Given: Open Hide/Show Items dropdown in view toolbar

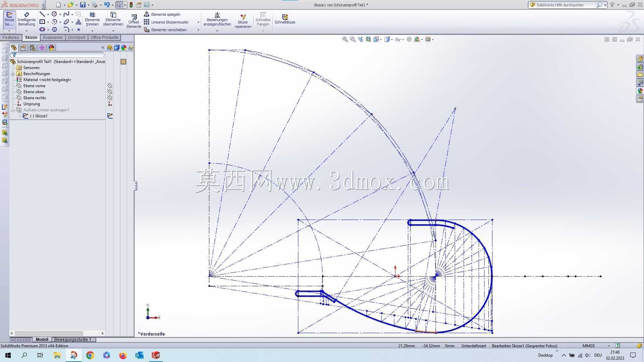Looking at the screenshot, I should pos(403,40).
